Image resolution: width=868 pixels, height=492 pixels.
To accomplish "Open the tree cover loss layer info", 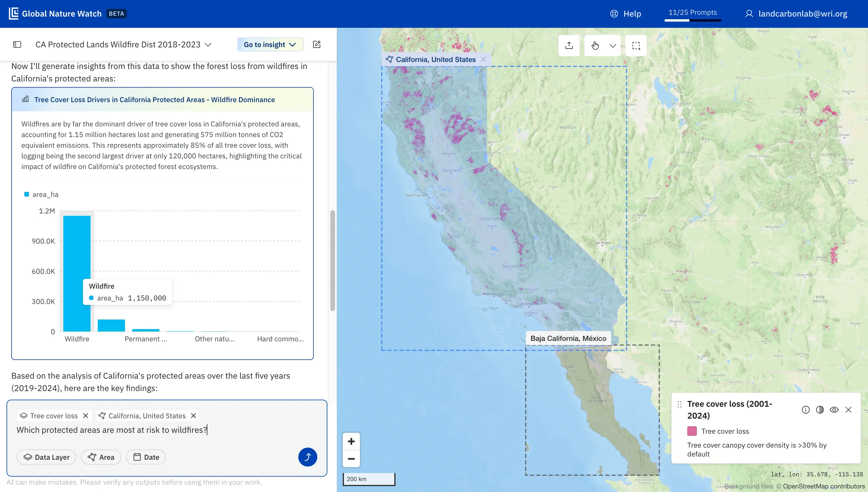I will pyautogui.click(x=805, y=410).
